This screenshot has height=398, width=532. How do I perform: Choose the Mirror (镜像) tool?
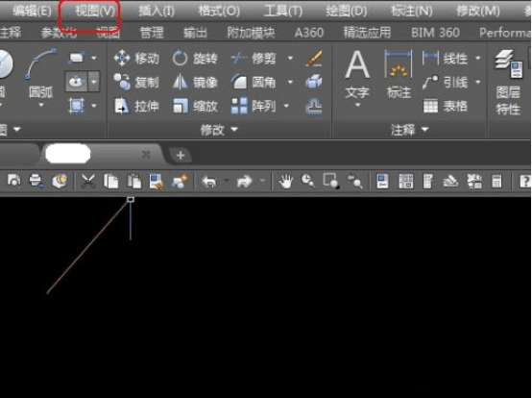pos(195,82)
